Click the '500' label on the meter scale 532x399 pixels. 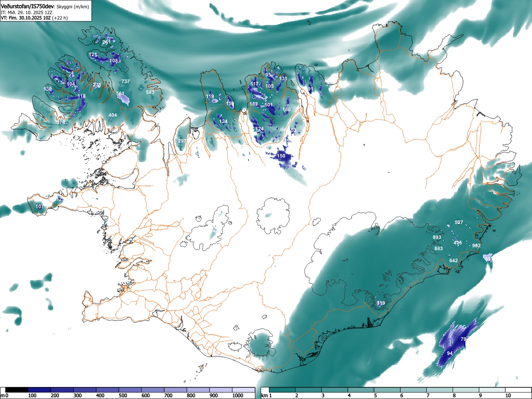coord(123,396)
